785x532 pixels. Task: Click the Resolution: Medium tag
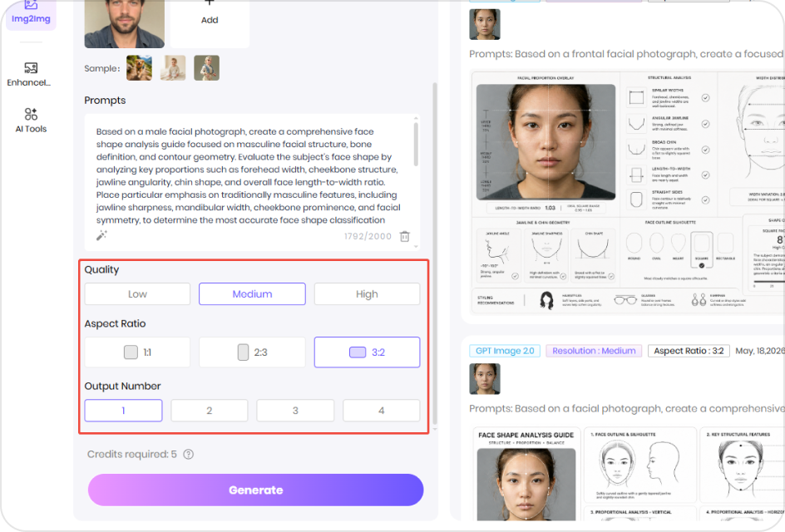(x=594, y=351)
